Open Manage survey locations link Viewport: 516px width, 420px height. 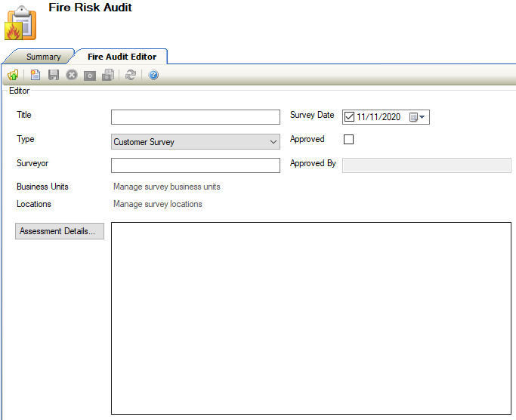click(x=157, y=204)
